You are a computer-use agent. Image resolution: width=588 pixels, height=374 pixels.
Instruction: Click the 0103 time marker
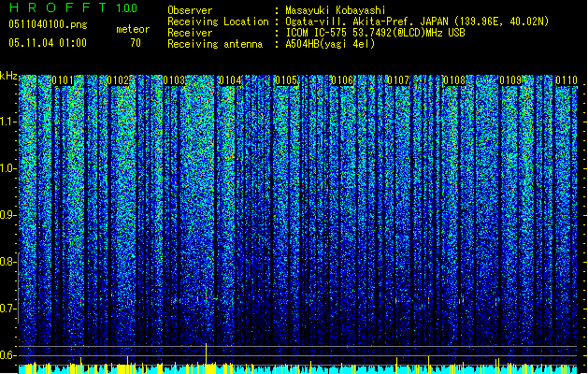(x=174, y=80)
